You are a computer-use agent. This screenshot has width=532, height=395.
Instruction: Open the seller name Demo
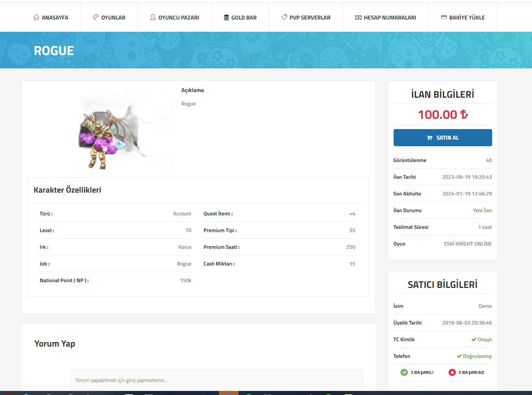point(485,306)
